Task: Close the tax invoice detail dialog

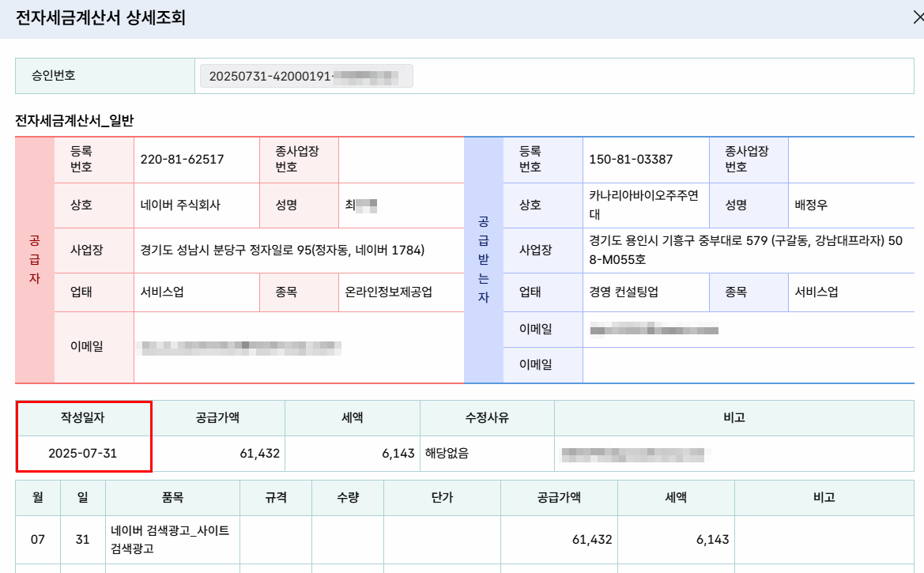Action: tap(918, 17)
